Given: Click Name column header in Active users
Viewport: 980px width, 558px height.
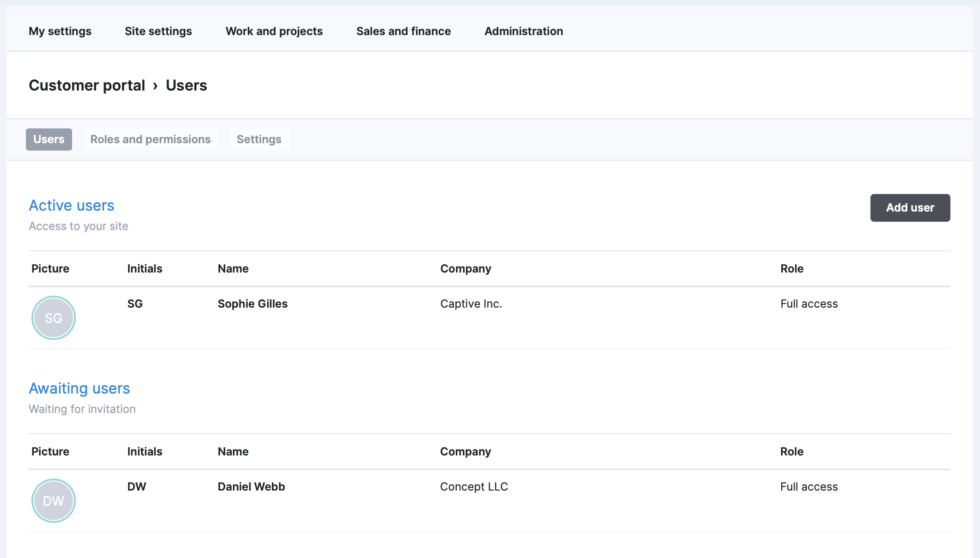Looking at the screenshot, I should 233,268.
